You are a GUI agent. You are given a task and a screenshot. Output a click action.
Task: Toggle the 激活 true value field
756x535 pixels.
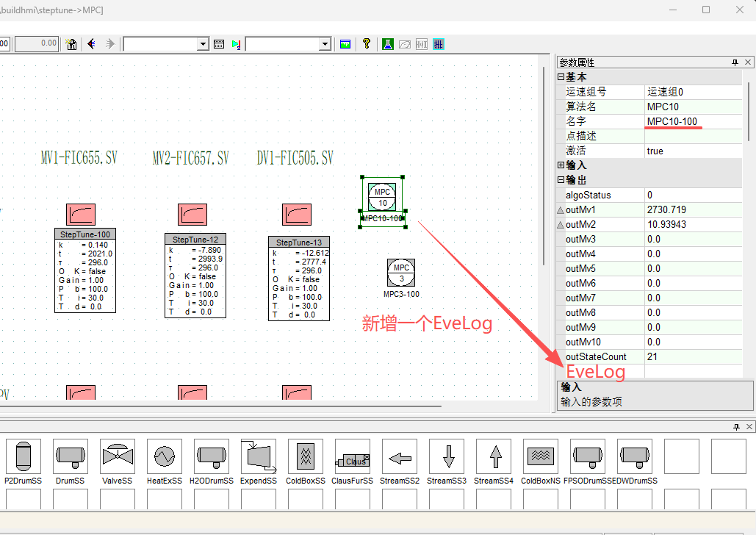[x=692, y=151]
